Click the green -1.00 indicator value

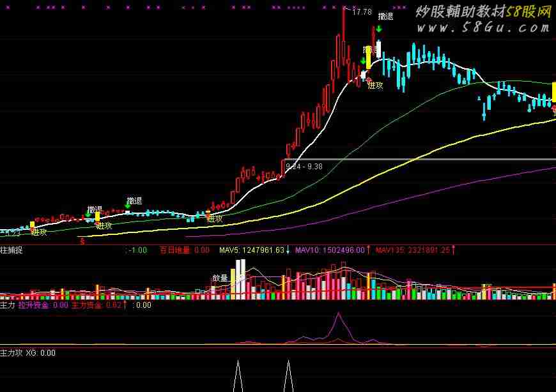137,250
